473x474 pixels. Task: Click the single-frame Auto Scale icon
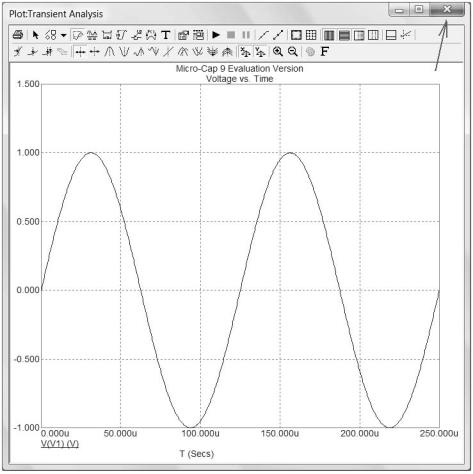pos(296,35)
